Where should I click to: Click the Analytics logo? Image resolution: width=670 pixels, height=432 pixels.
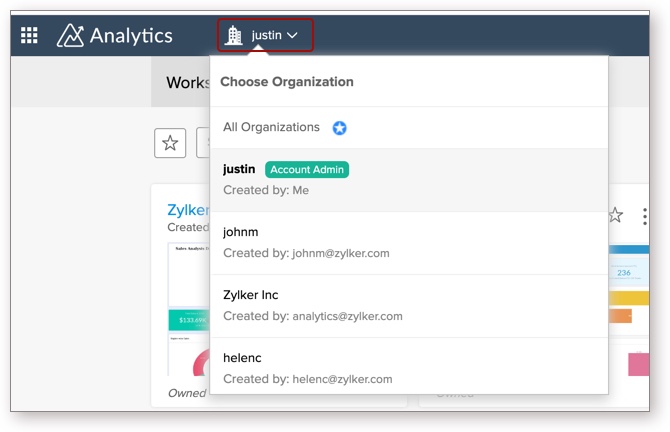click(115, 35)
